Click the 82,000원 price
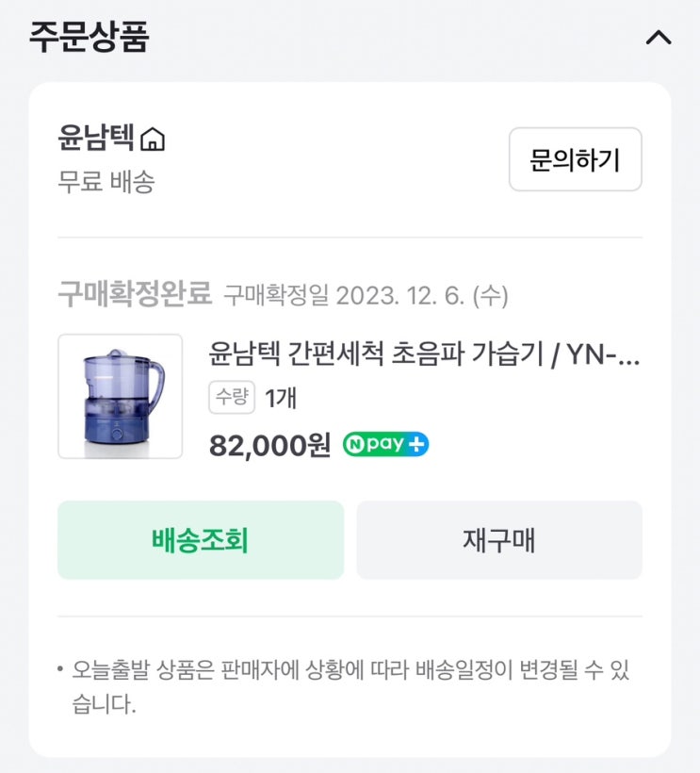700x773 pixels. [269, 444]
